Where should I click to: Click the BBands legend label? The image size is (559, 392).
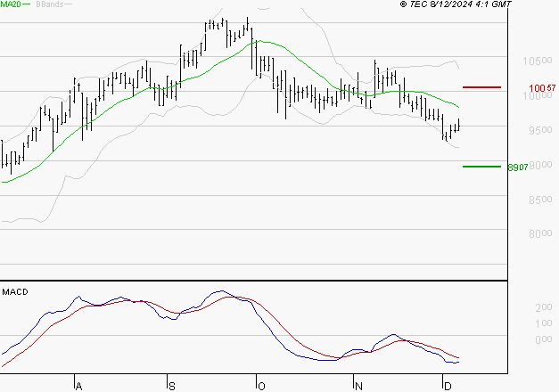pos(50,4)
